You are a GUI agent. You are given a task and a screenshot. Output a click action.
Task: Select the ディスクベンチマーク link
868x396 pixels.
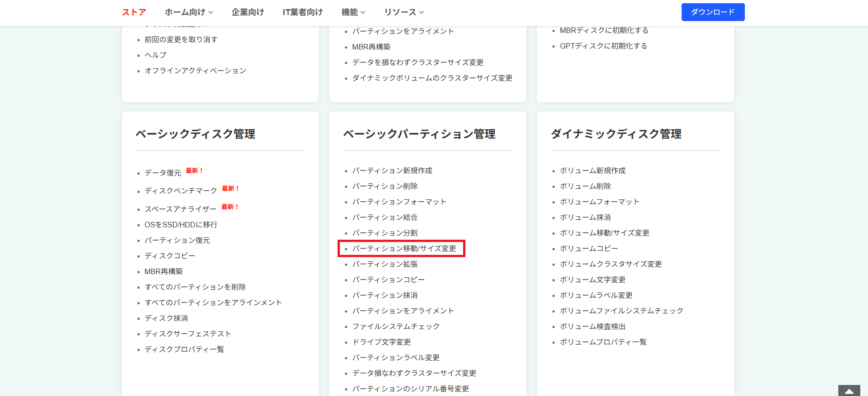pos(181,191)
